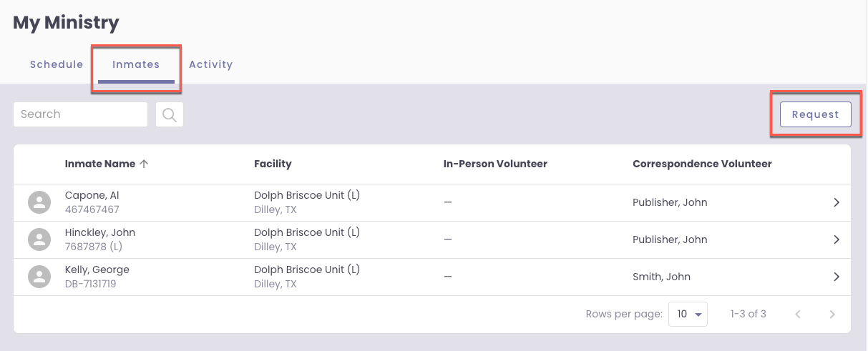This screenshot has width=868, height=351.
Task: Open Kelly row chevron arrow
Action: tap(836, 277)
